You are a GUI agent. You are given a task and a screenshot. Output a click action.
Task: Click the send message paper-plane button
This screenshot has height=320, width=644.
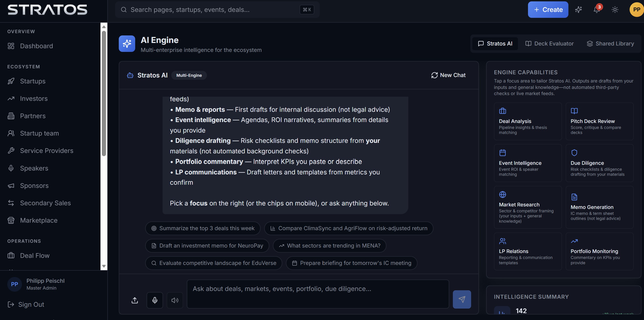462,299
